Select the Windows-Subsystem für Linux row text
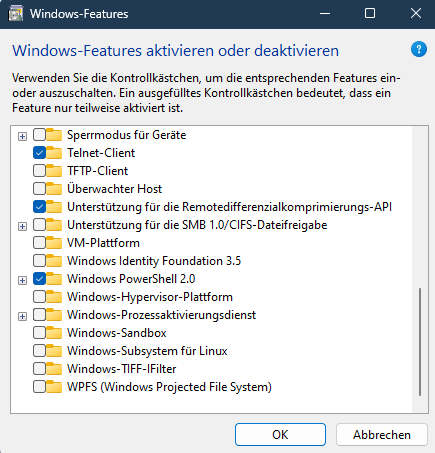The height and width of the screenshot is (453, 435). [147, 351]
